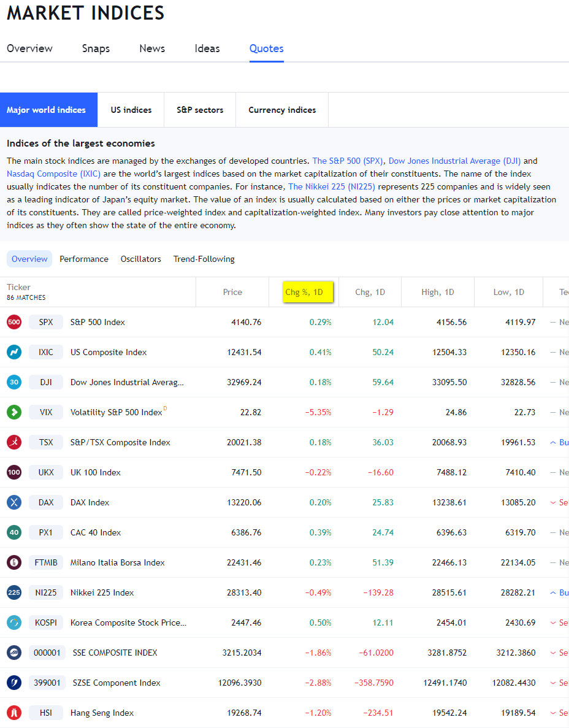Click S&P/TSX Composite Index name
This screenshot has width=569, height=728.
120,442
